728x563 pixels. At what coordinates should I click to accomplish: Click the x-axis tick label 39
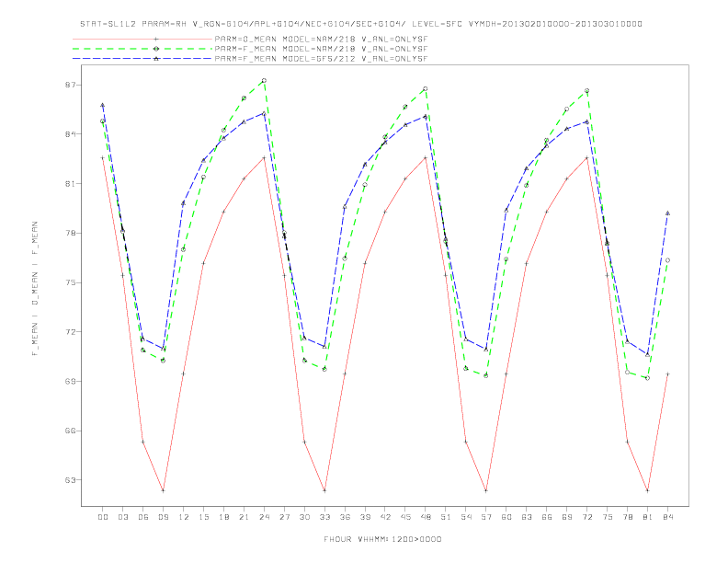tap(365, 517)
